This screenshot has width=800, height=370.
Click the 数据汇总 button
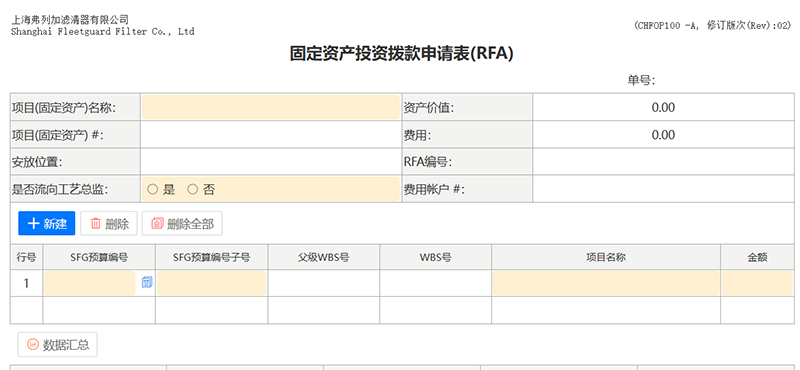click(x=57, y=344)
